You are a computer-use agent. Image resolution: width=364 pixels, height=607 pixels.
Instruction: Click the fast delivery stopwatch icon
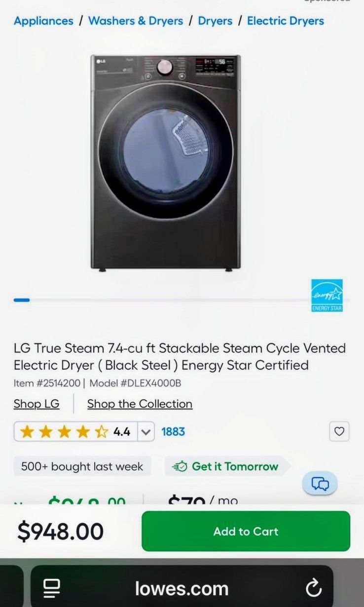[180, 466]
